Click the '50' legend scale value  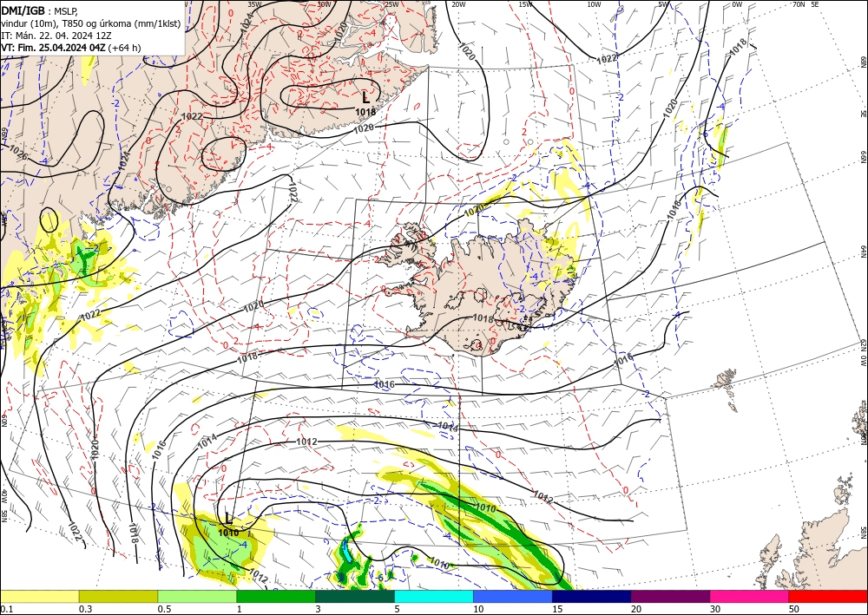[794, 609]
